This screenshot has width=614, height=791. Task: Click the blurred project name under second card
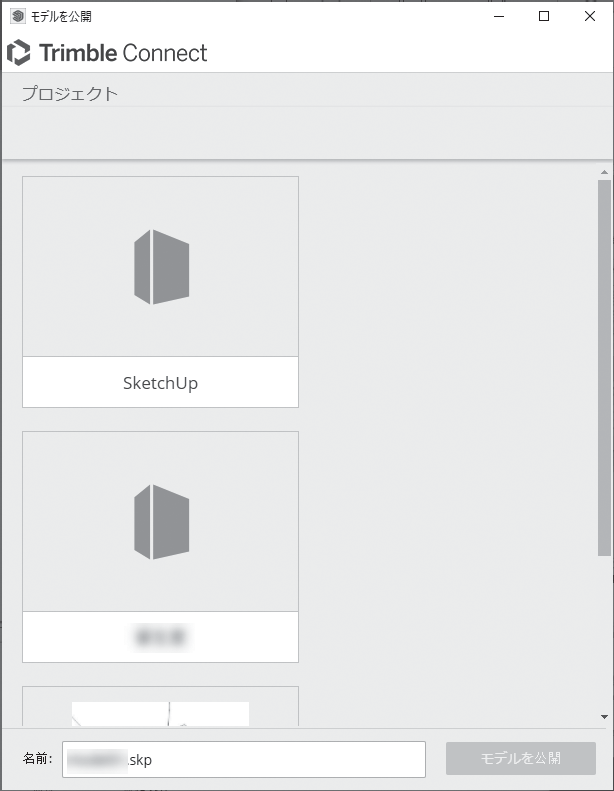point(160,636)
